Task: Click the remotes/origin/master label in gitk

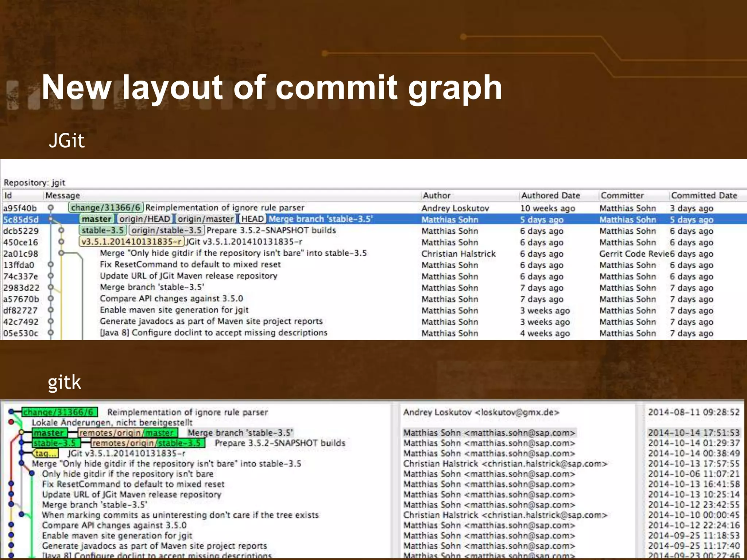Action: pos(128,433)
